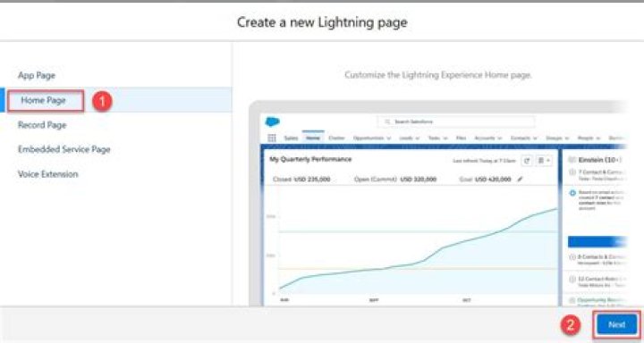
Task: Click the Home tab in preview navigation
Action: point(312,138)
